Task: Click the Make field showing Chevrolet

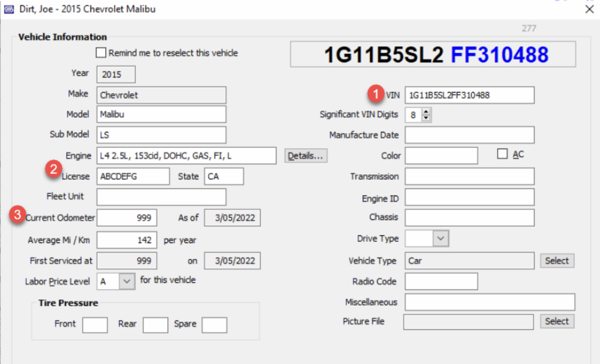Action: click(x=161, y=95)
